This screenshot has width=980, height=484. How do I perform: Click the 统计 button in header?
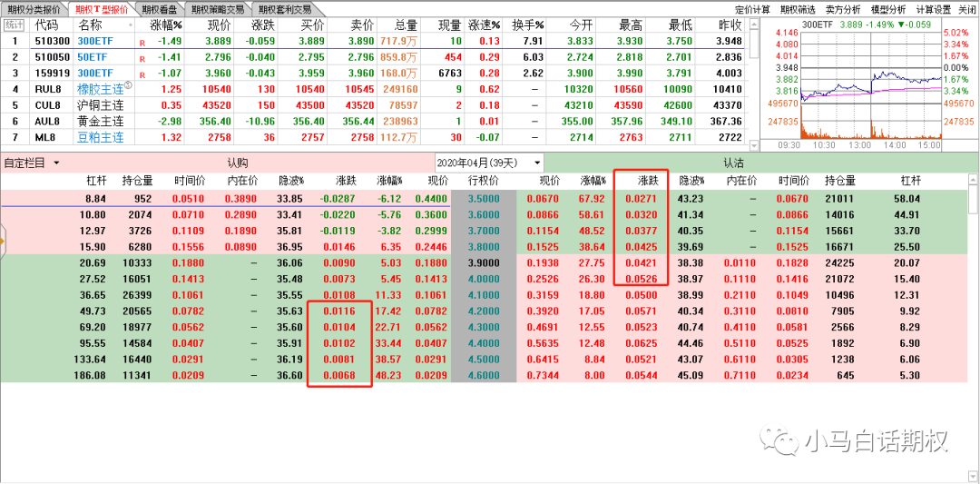coord(13,25)
